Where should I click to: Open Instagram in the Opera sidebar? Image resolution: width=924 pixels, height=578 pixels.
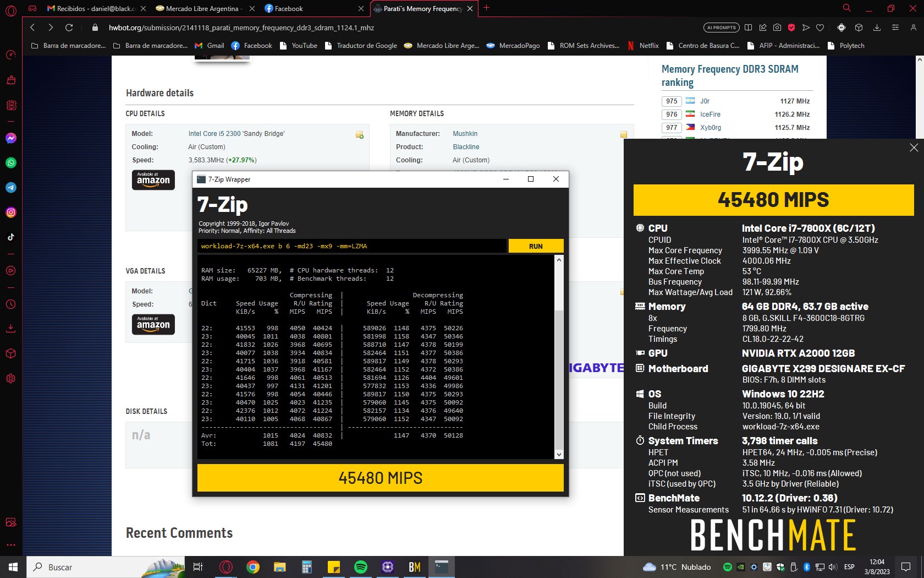click(x=11, y=212)
